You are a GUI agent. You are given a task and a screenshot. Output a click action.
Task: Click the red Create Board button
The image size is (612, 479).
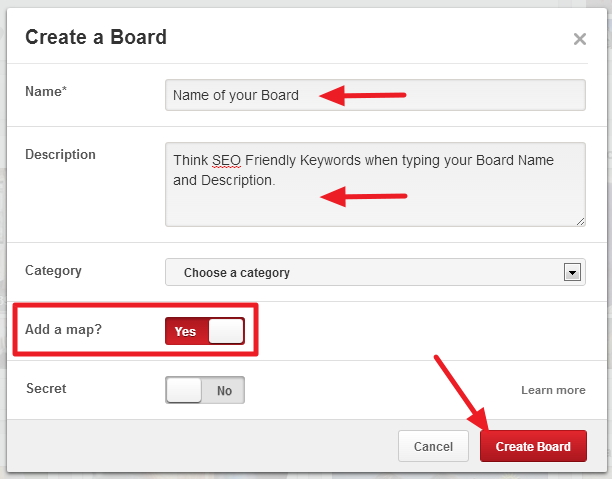533,446
